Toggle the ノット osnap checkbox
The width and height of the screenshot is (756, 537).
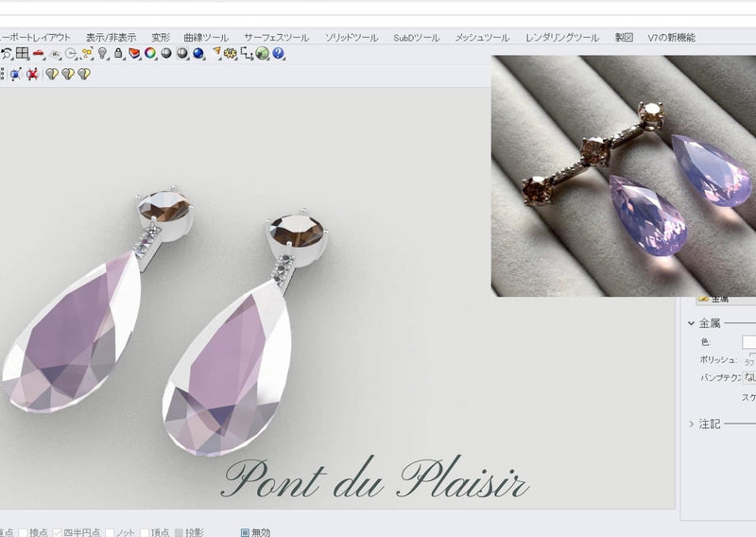tap(110, 532)
